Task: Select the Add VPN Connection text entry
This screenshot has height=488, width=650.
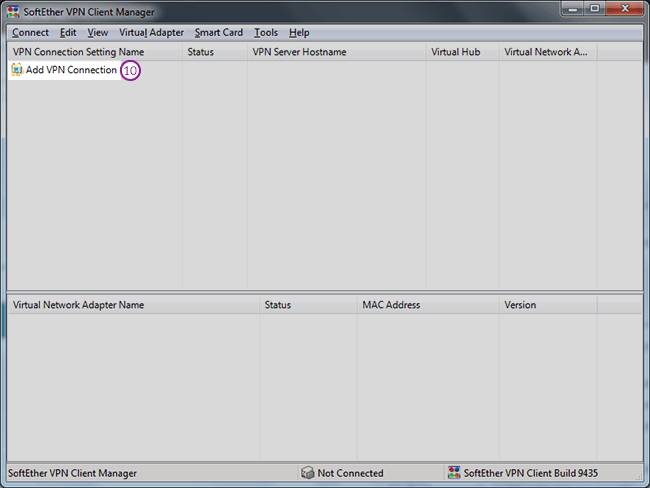Action: click(x=71, y=70)
